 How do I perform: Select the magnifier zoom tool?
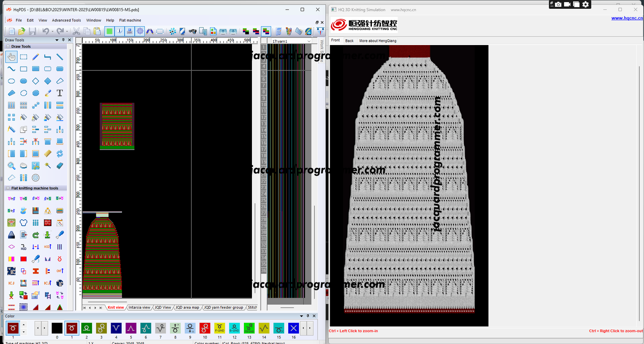coord(11,166)
